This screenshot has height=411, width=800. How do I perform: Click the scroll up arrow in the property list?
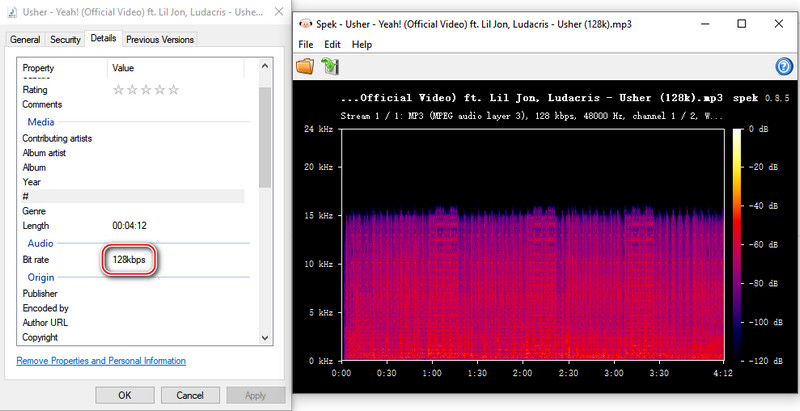pos(265,66)
